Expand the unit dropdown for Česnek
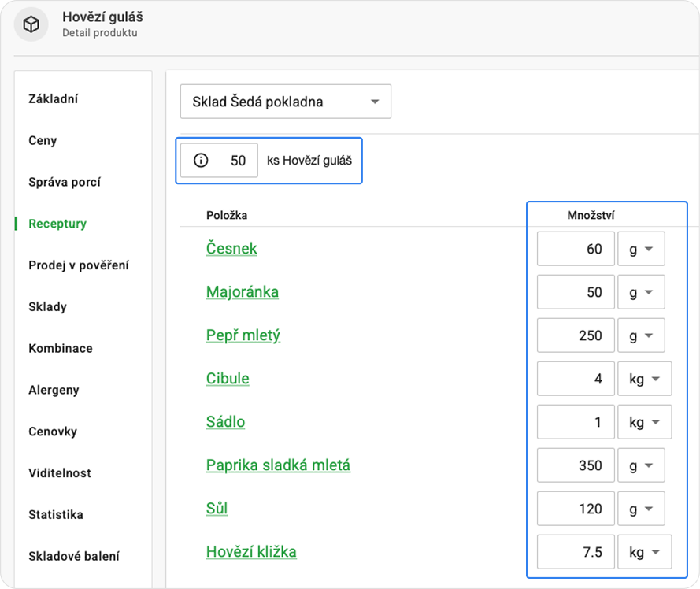Screen dimensions: 700x589 pos(641,249)
